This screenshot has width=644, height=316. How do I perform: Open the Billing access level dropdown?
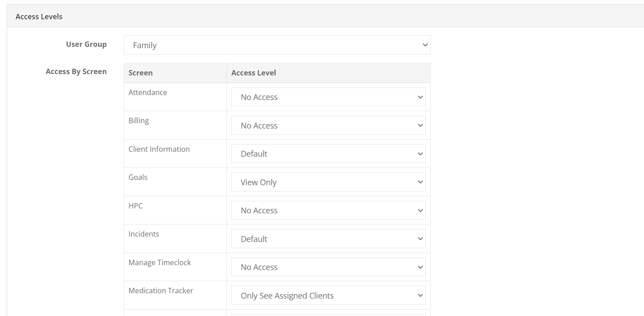[328, 125]
